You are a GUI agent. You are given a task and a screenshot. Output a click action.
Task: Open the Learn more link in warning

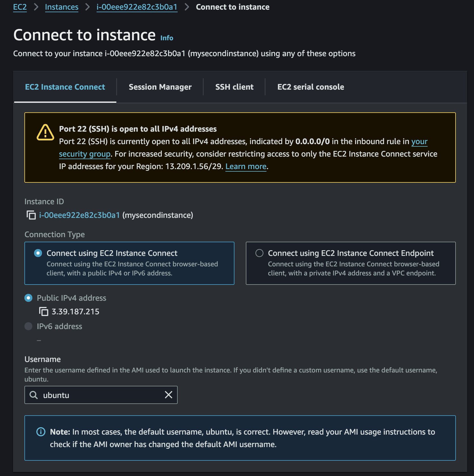pyautogui.click(x=246, y=167)
